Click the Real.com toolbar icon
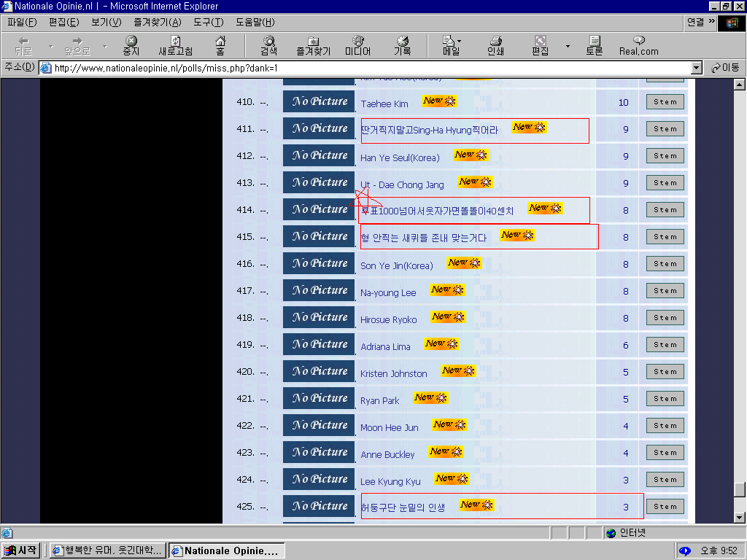 639,45
